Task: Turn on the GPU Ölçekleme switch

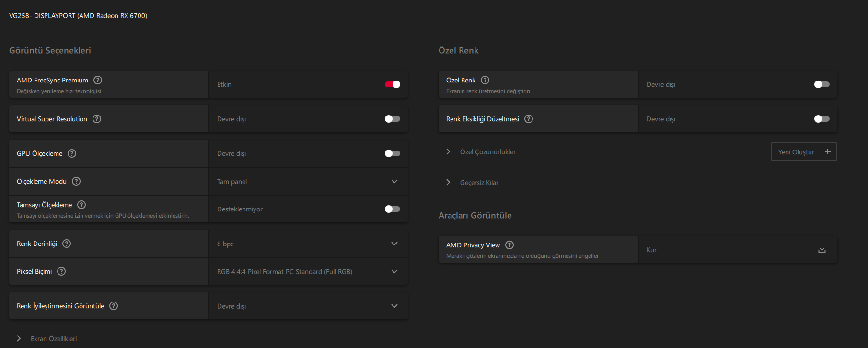Action: (392, 153)
